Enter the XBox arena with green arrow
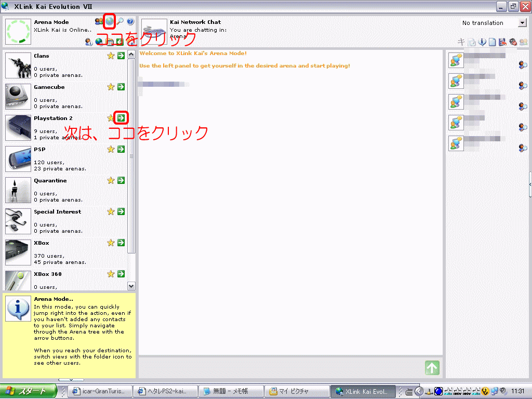 click(121, 243)
